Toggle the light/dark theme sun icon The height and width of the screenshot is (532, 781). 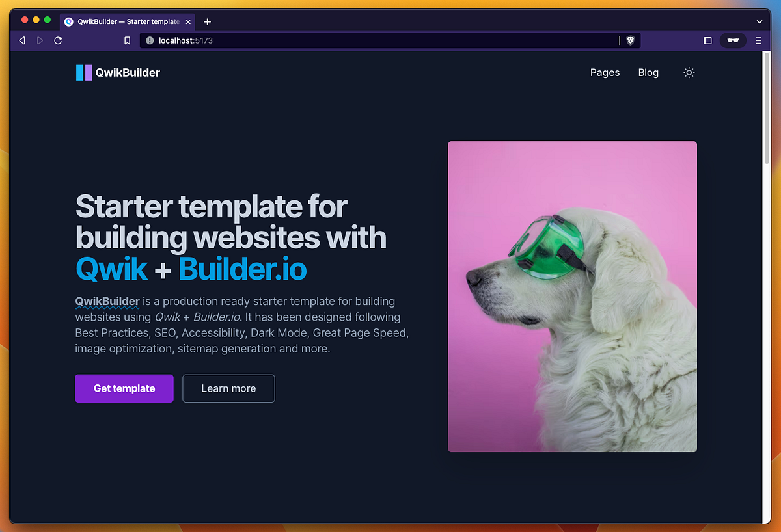[689, 72]
